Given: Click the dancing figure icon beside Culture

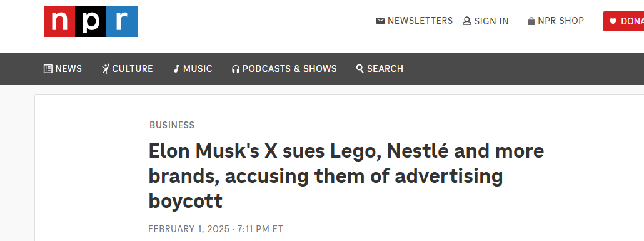Looking at the screenshot, I should coord(106,69).
